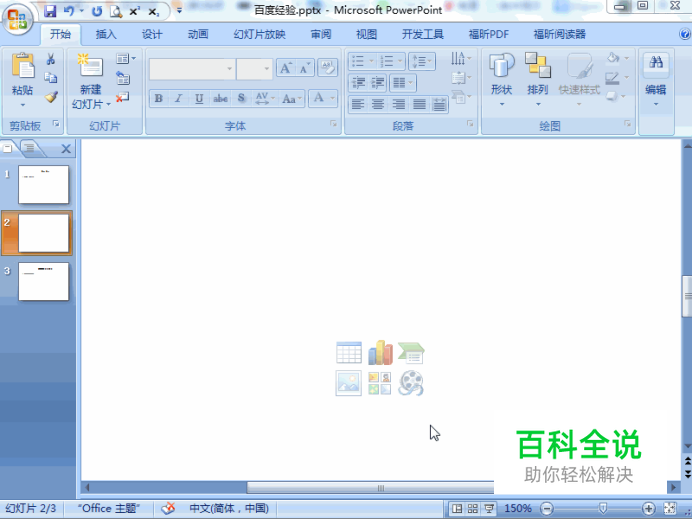This screenshot has width=692, height=519.
Task: Redo the last action
Action: tap(97, 11)
